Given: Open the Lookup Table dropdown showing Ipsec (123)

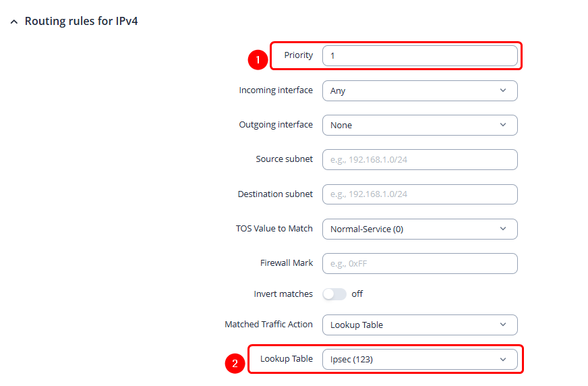Looking at the screenshot, I should click(x=419, y=360).
